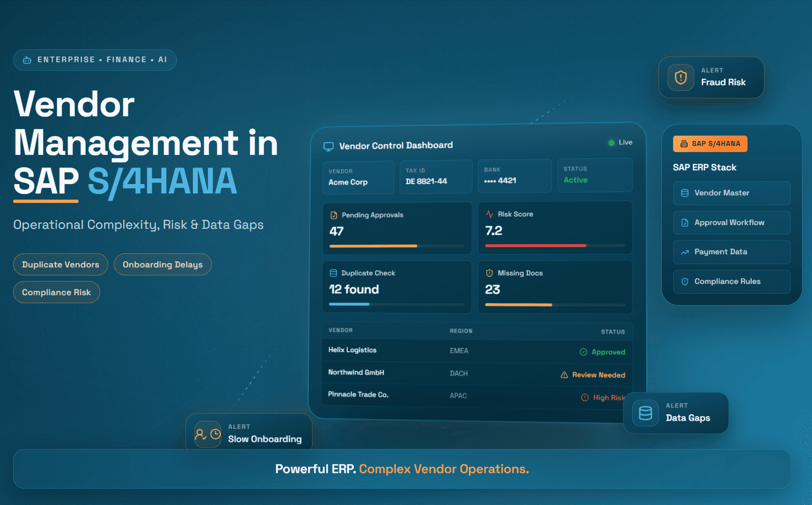
Task: Click the shield icon next to Missing Docs
Action: (x=490, y=273)
